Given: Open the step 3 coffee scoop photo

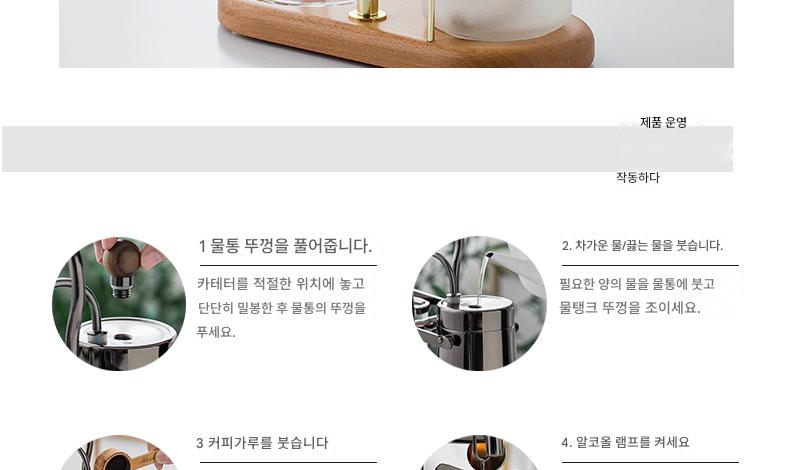Looking at the screenshot, I should pos(119,452).
